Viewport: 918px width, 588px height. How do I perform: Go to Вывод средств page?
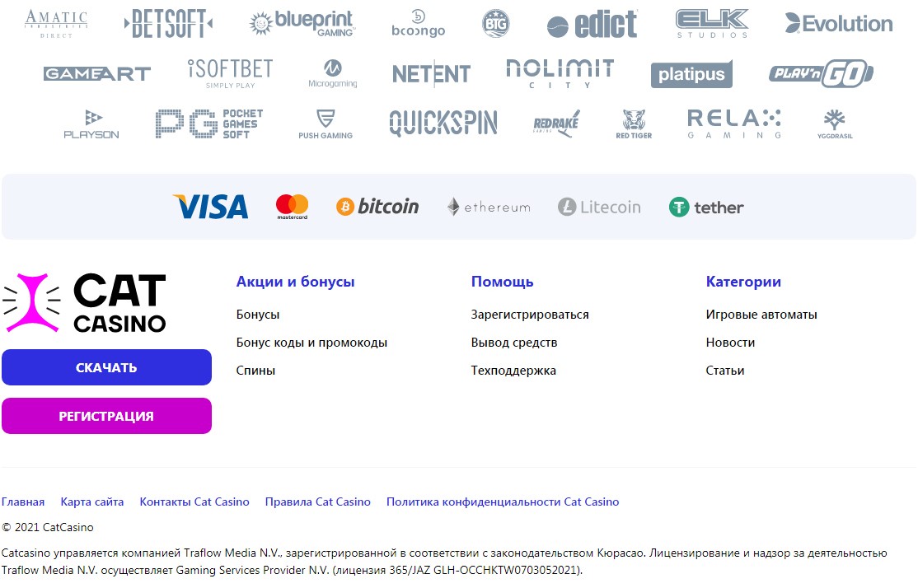click(514, 343)
